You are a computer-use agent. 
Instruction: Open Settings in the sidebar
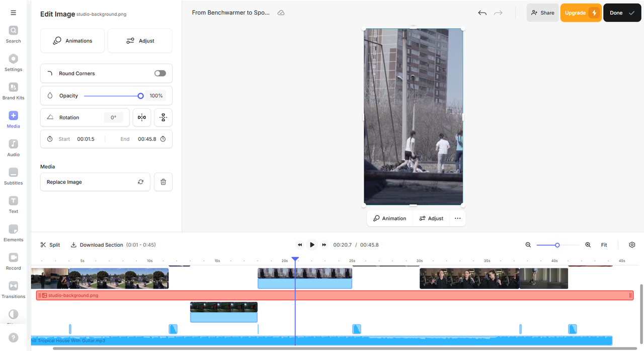pos(13,63)
